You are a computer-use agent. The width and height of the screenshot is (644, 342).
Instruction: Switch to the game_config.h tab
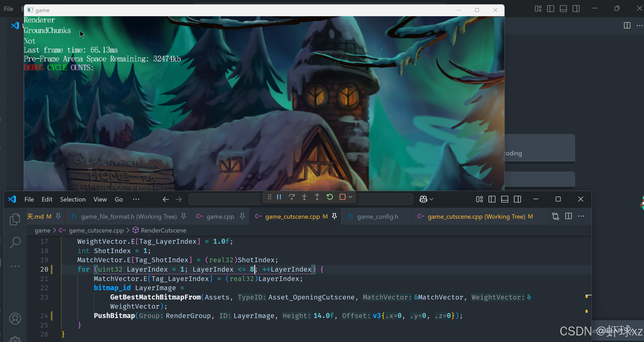click(x=377, y=217)
